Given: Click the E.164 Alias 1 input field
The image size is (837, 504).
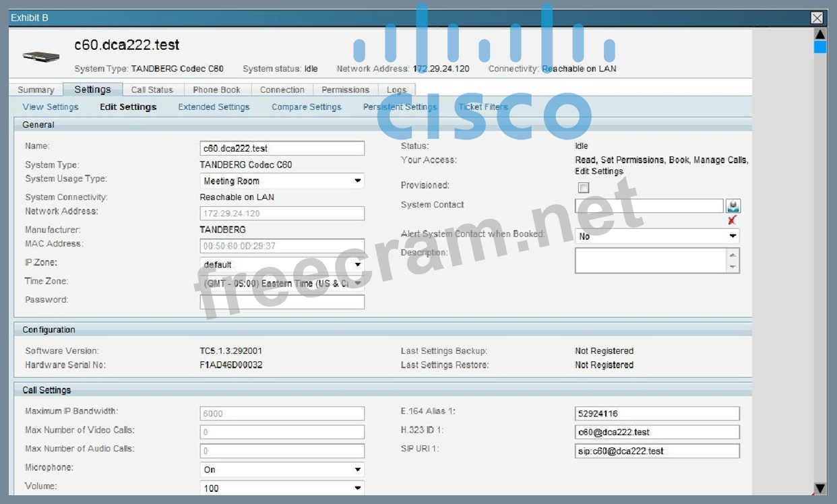Looking at the screenshot, I should [x=657, y=414].
